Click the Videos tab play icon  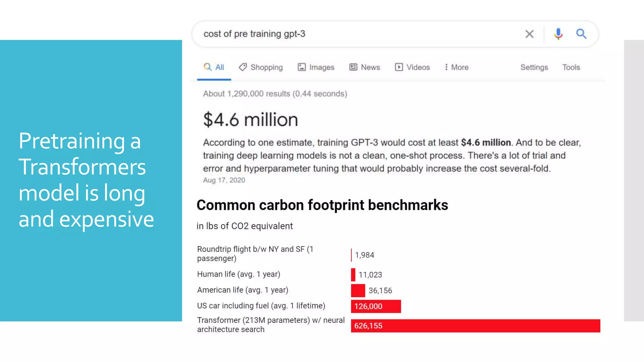click(399, 67)
